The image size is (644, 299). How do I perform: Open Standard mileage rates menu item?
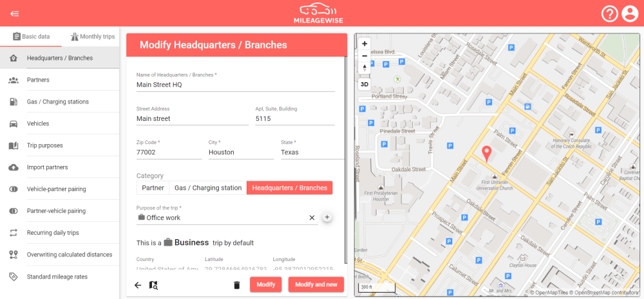pos(59,276)
